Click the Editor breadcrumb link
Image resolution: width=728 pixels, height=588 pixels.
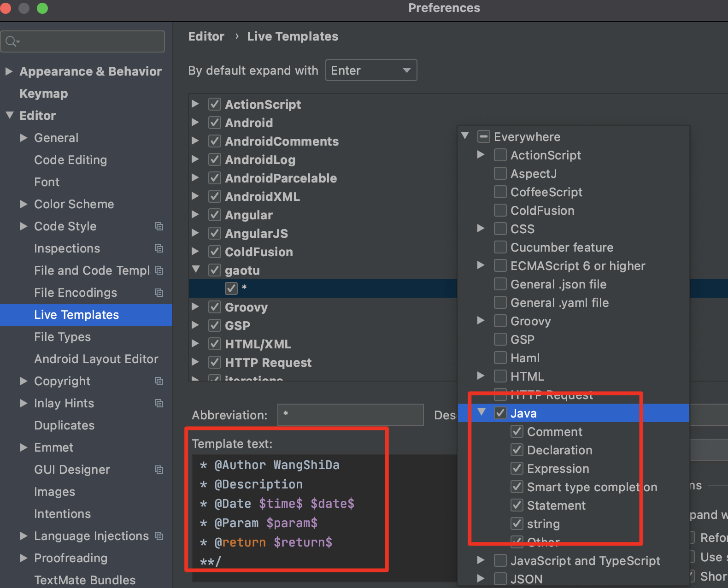[206, 36]
